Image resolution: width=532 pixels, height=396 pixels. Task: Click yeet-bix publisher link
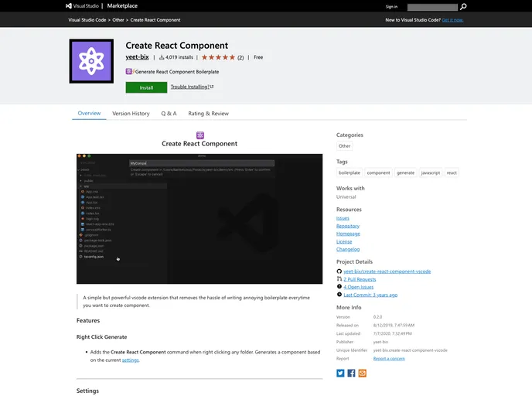click(137, 57)
